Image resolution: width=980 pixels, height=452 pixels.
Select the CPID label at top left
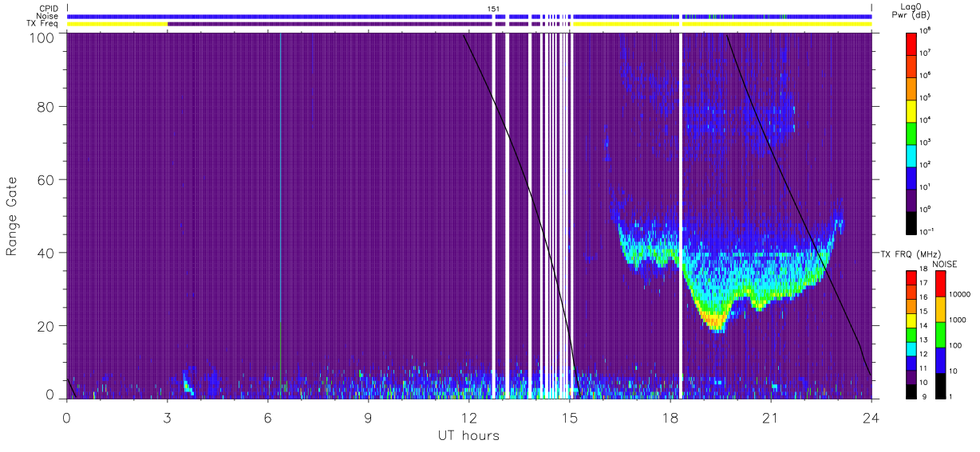click(48, 8)
